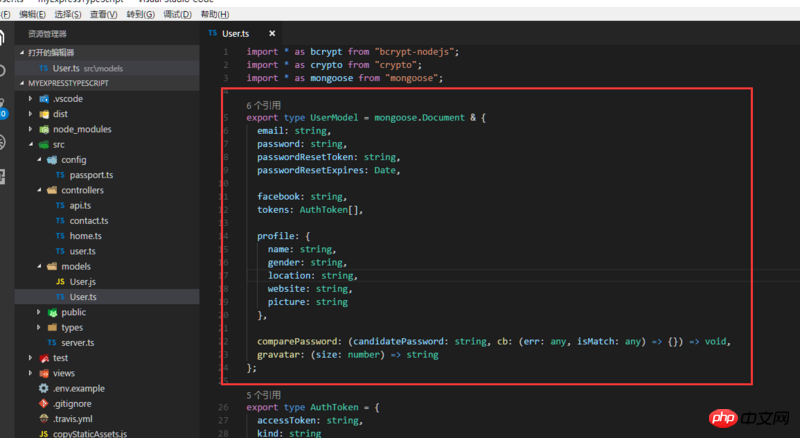This screenshot has height=438, width=800.
Task: Open User.js under models
Action: [83, 282]
